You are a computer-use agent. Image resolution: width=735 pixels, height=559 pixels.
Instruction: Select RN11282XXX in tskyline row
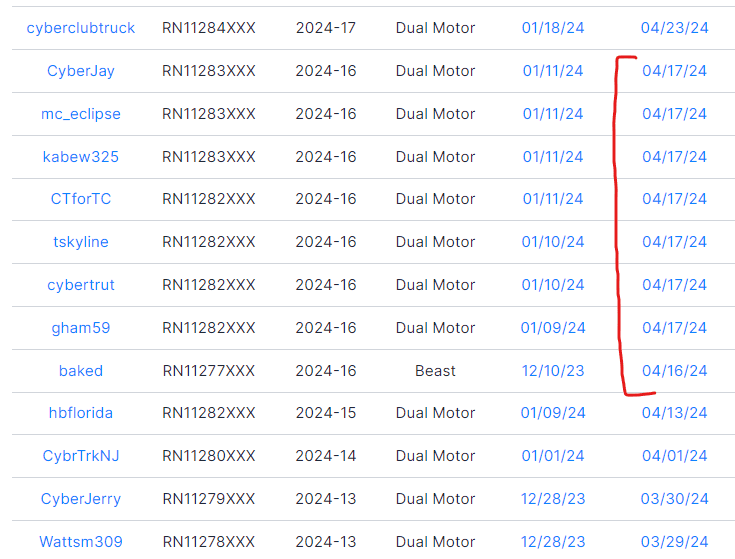pyautogui.click(x=209, y=242)
